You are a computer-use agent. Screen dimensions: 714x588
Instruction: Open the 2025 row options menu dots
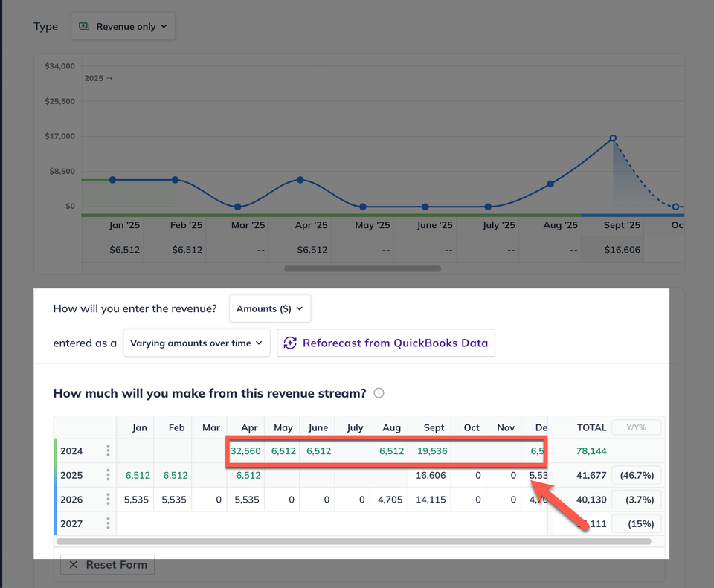tap(108, 475)
